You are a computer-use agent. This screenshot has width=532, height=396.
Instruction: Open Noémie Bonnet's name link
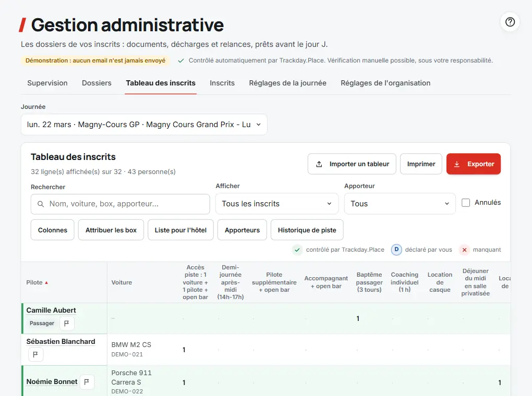point(52,382)
